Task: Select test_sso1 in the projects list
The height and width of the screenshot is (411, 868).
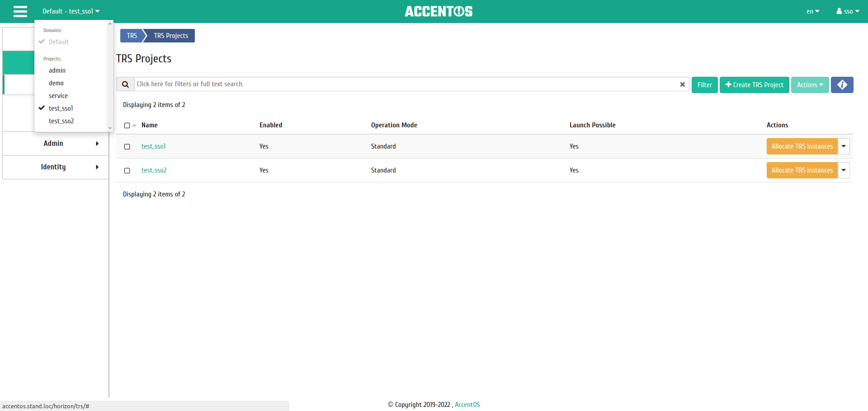Action: (61, 108)
